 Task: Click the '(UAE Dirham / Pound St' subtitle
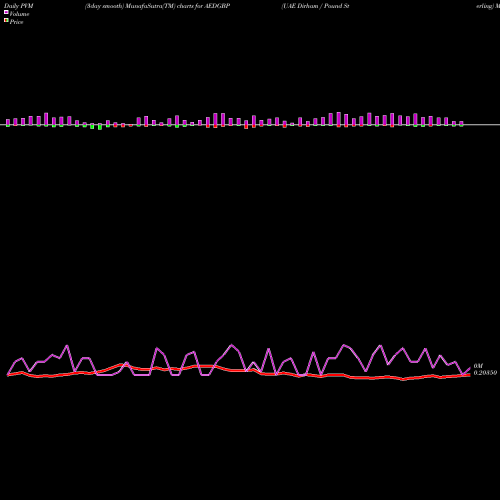tap(315, 6)
